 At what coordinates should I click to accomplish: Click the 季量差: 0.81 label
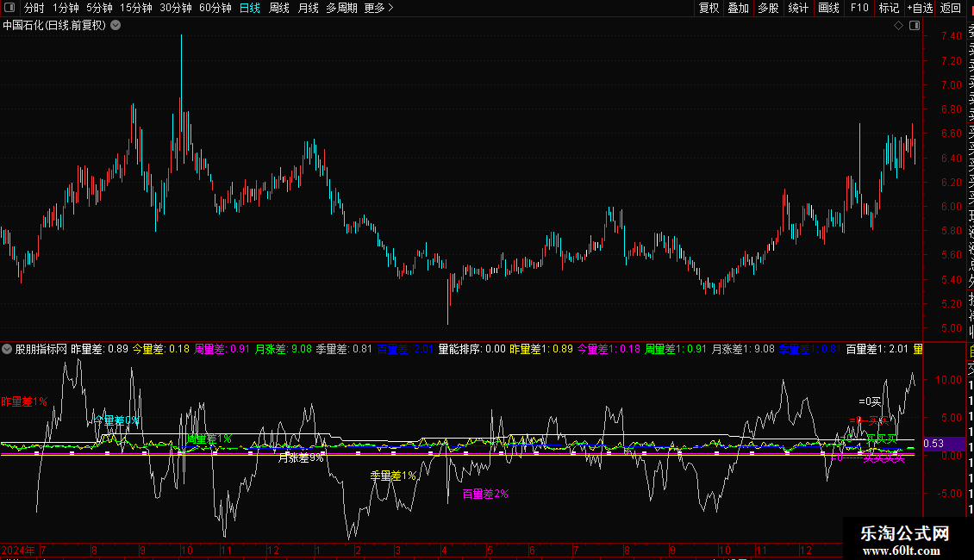coord(344,349)
